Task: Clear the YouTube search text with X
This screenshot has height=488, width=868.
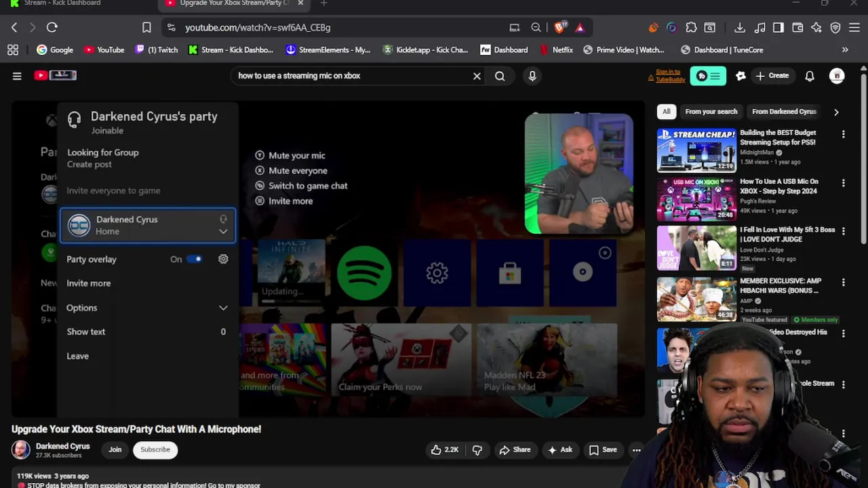Action: (x=477, y=76)
